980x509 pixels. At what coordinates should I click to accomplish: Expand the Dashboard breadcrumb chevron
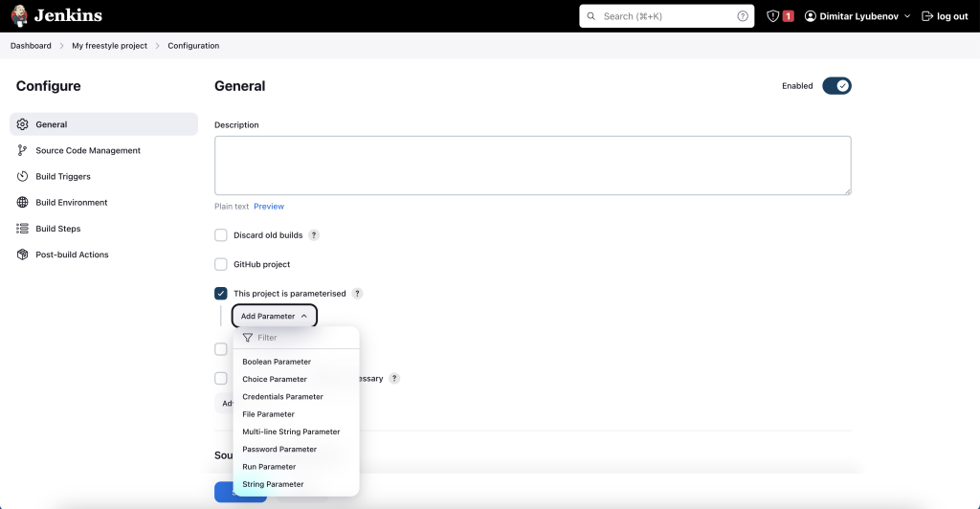pos(61,46)
